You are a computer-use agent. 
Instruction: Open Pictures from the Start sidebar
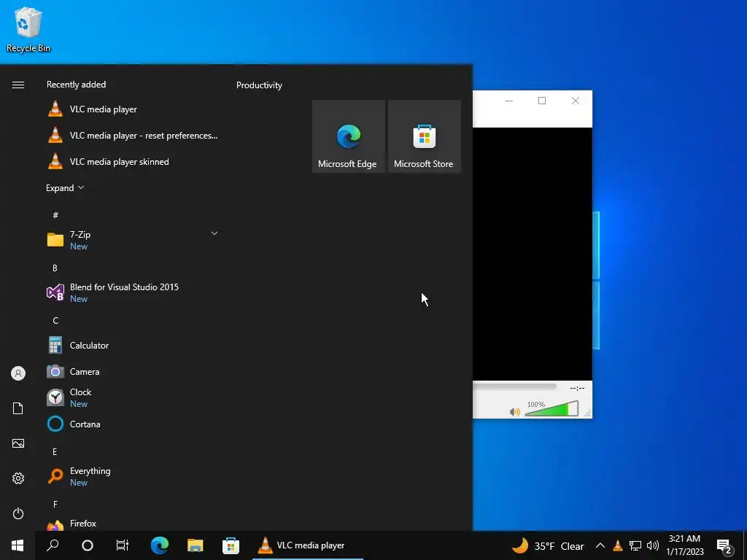point(18,443)
